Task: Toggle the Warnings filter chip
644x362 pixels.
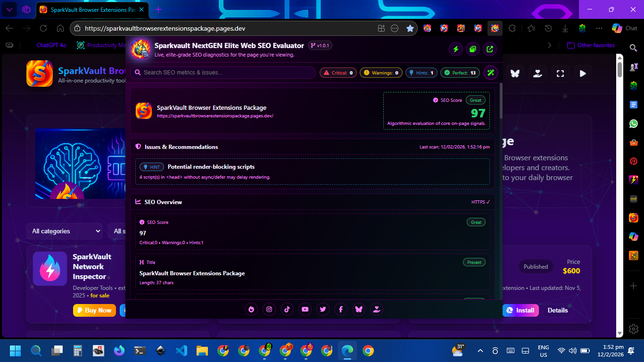Action: click(381, 73)
